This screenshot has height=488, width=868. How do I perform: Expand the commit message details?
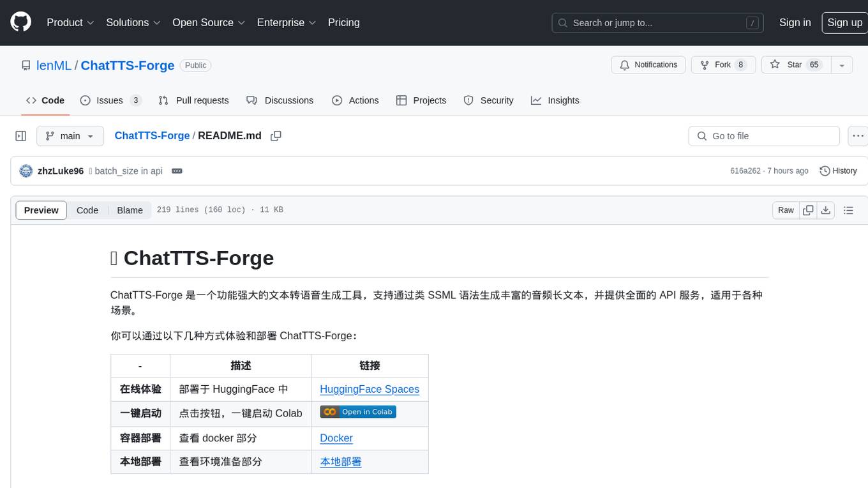pyautogui.click(x=177, y=171)
